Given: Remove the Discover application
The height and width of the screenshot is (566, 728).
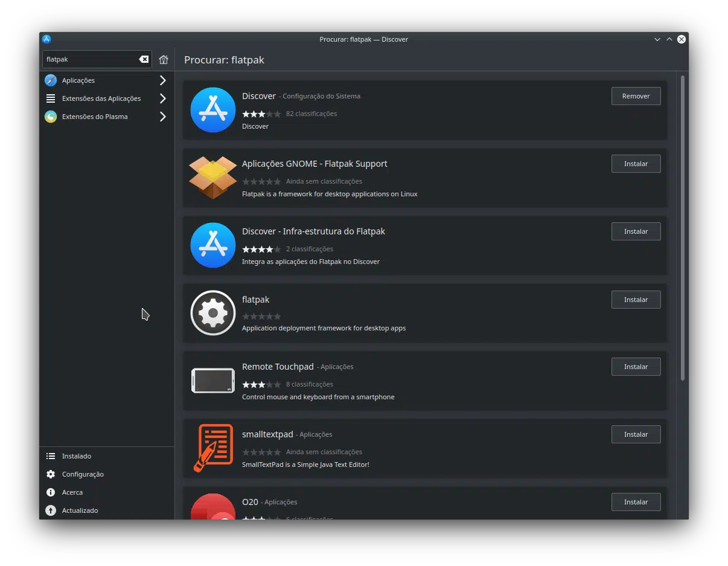Looking at the screenshot, I should click(x=636, y=96).
